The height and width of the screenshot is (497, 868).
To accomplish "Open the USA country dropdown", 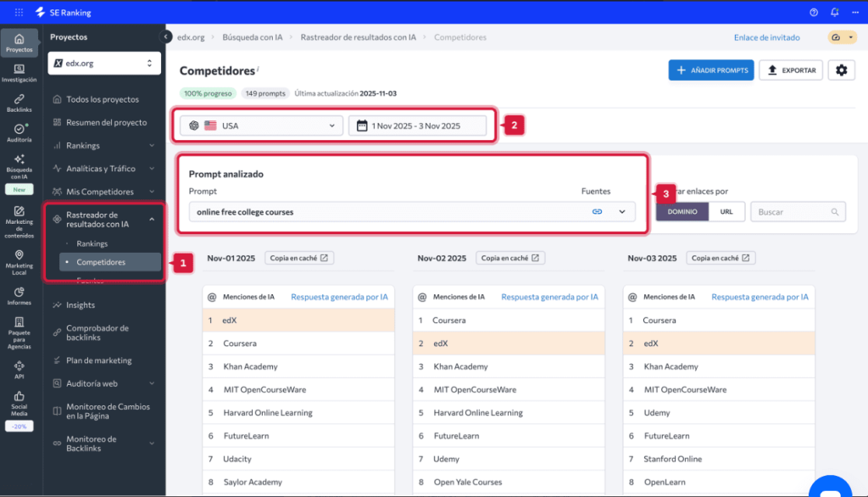I will 261,126.
